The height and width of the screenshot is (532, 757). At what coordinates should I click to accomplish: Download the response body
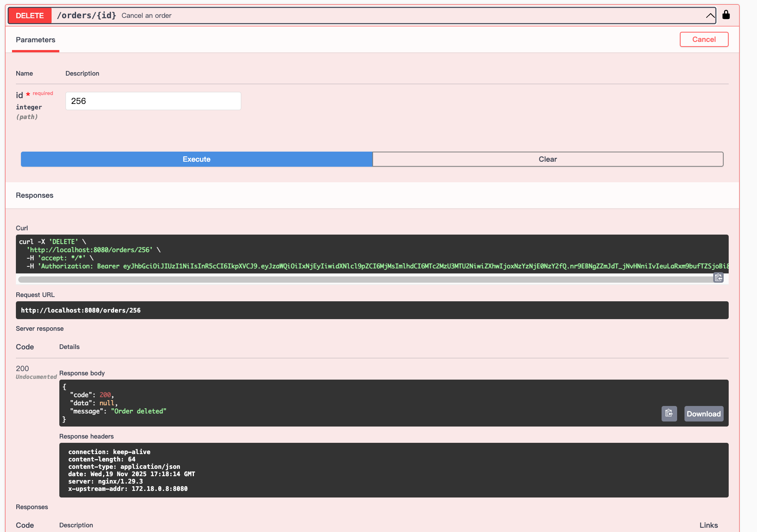coord(703,414)
